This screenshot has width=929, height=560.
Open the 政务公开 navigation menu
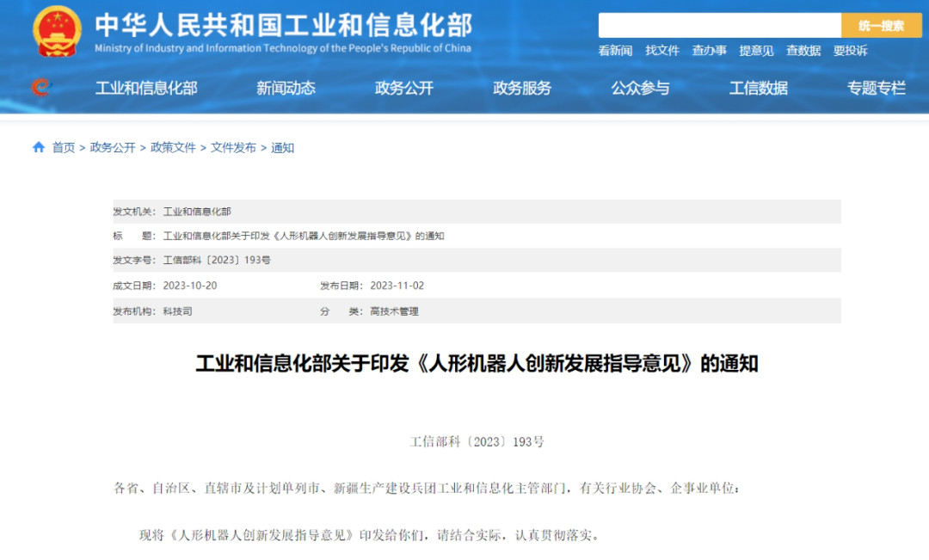click(404, 89)
